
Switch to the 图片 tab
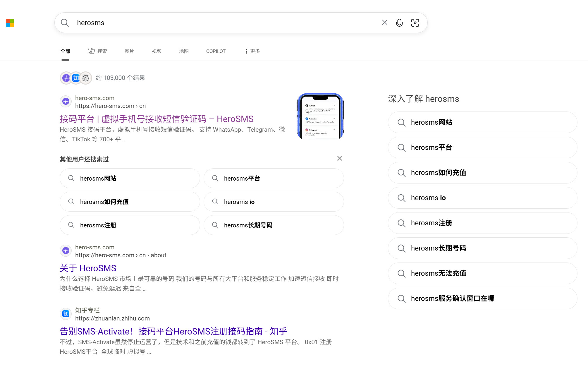pos(129,51)
